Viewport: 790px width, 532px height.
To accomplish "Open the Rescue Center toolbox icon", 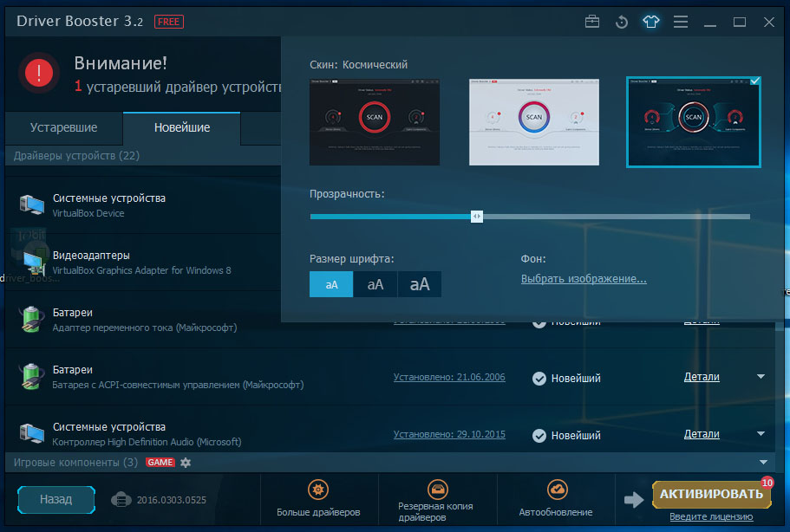I will [592, 22].
